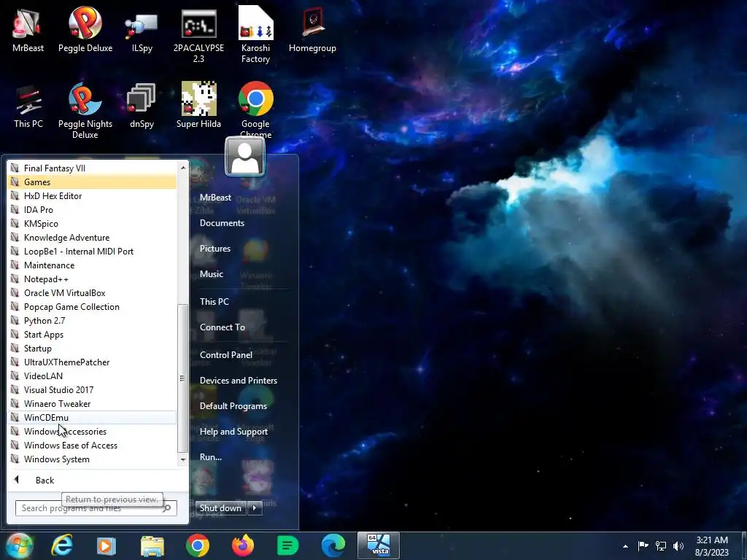Expand the KMSpico folder
Image resolution: width=747 pixels, height=560 pixels.
[93, 223]
